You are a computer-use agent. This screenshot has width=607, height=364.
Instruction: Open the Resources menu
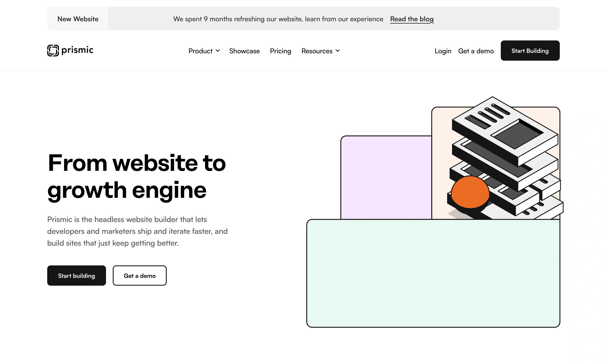coord(320,51)
